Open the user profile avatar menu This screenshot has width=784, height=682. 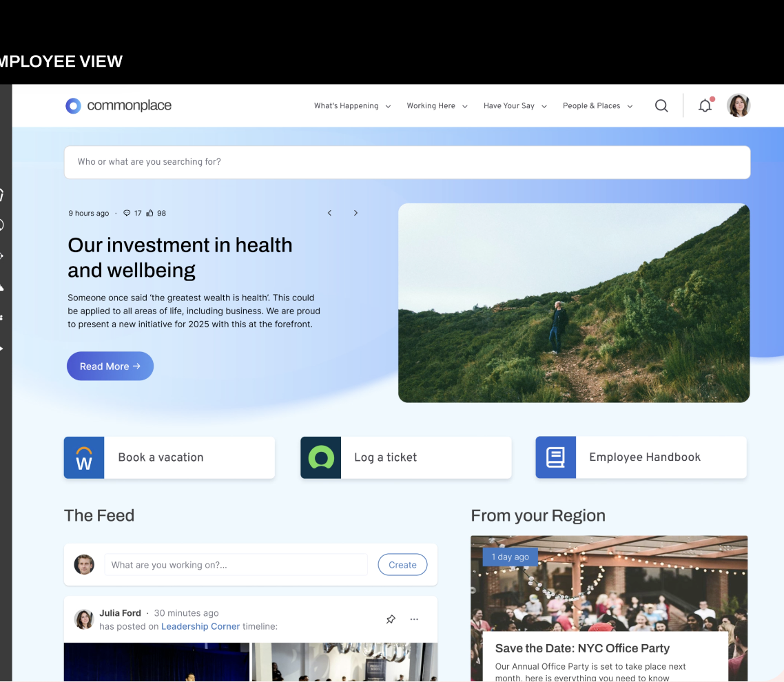739,105
